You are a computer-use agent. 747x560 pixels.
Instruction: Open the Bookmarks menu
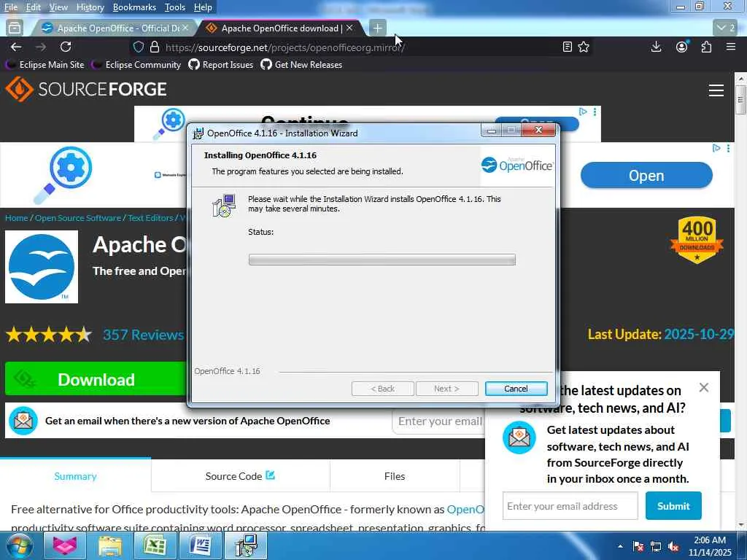pyautogui.click(x=134, y=7)
